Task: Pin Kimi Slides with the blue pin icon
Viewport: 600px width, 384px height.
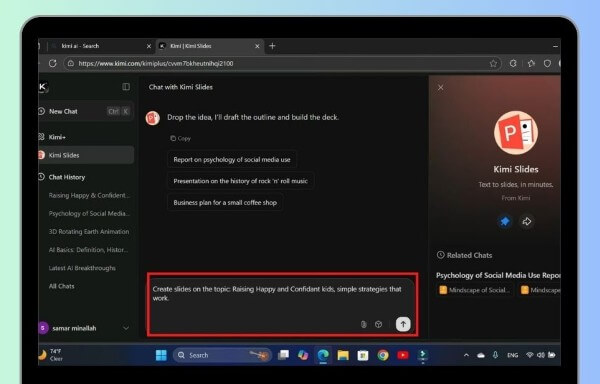Action: 505,221
